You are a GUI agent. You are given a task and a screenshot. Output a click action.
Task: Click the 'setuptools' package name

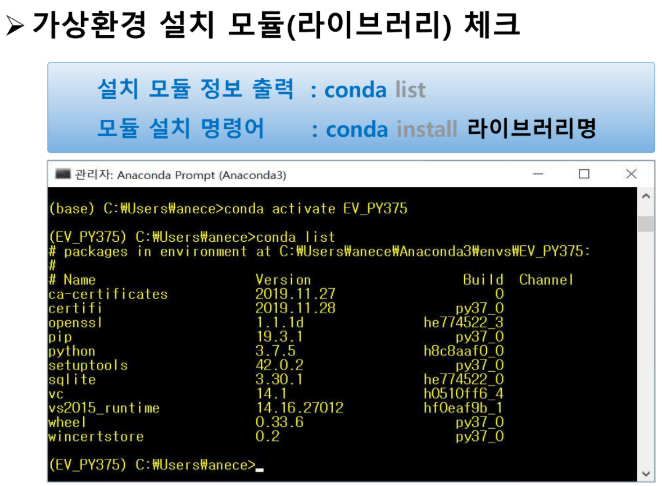tap(88, 365)
